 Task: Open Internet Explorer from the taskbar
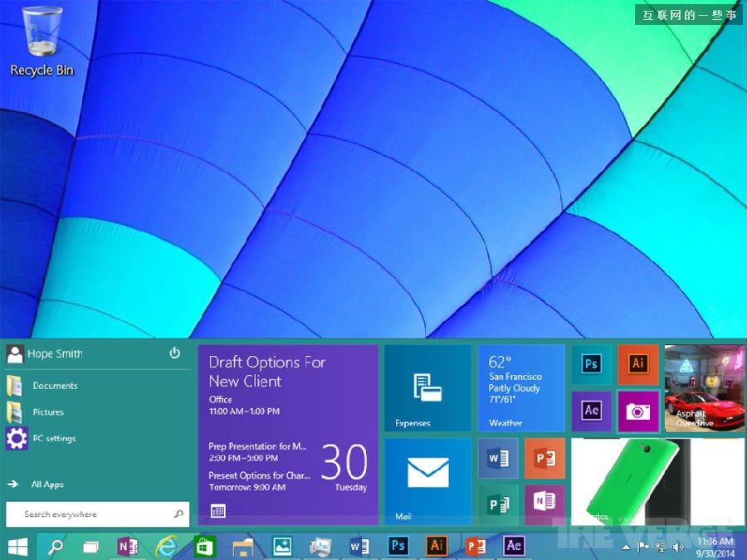(x=166, y=546)
